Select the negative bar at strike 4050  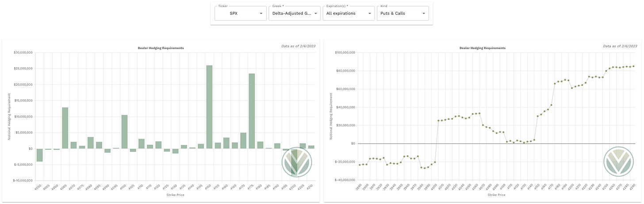pyautogui.click(x=40, y=155)
